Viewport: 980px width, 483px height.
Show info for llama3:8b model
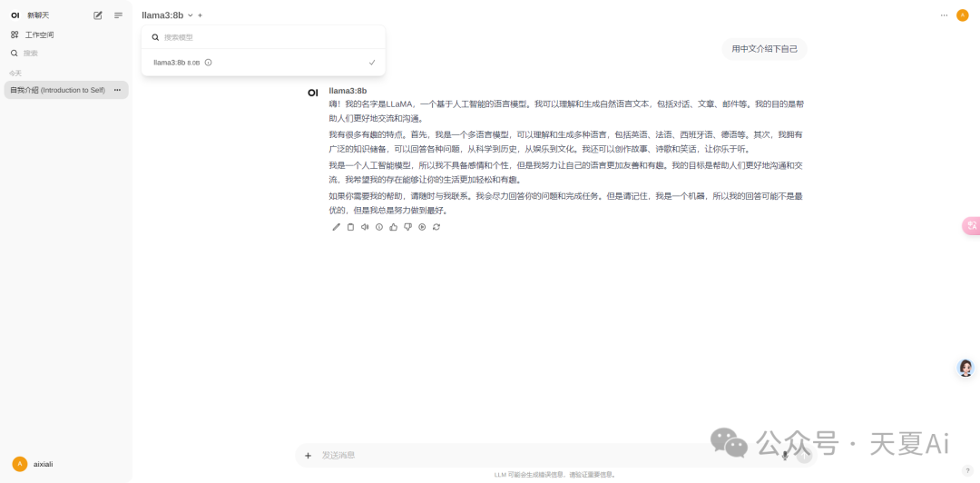coord(208,63)
